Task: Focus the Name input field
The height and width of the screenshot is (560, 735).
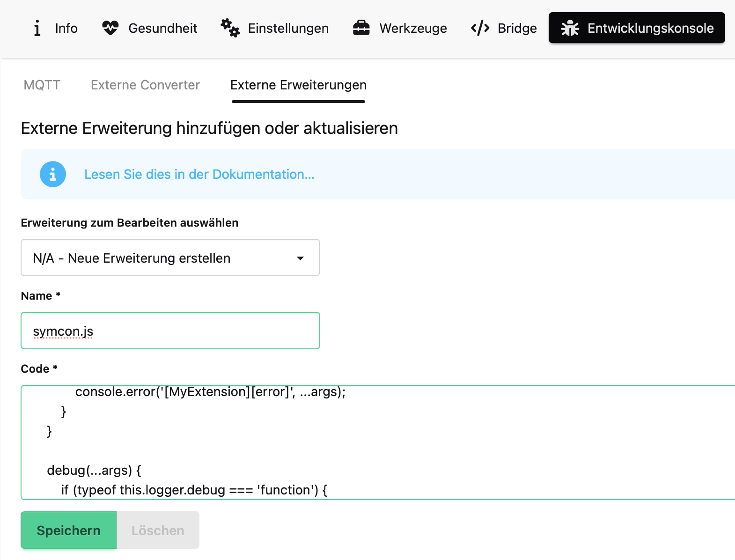Action: (170, 331)
